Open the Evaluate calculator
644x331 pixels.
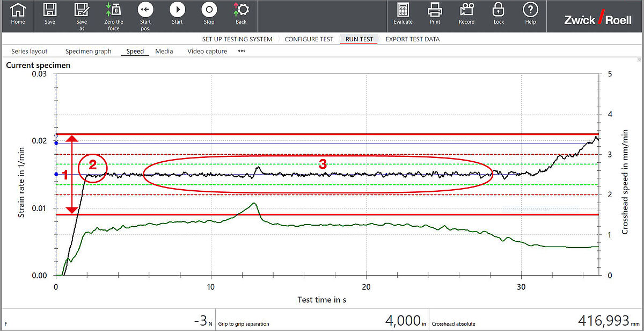pos(403,14)
